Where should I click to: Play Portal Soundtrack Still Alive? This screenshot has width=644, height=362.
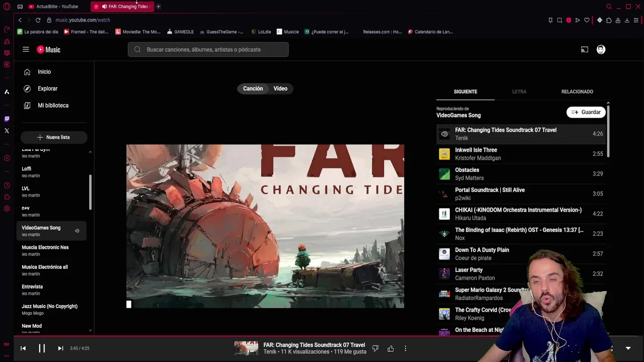click(x=521, y=194)
